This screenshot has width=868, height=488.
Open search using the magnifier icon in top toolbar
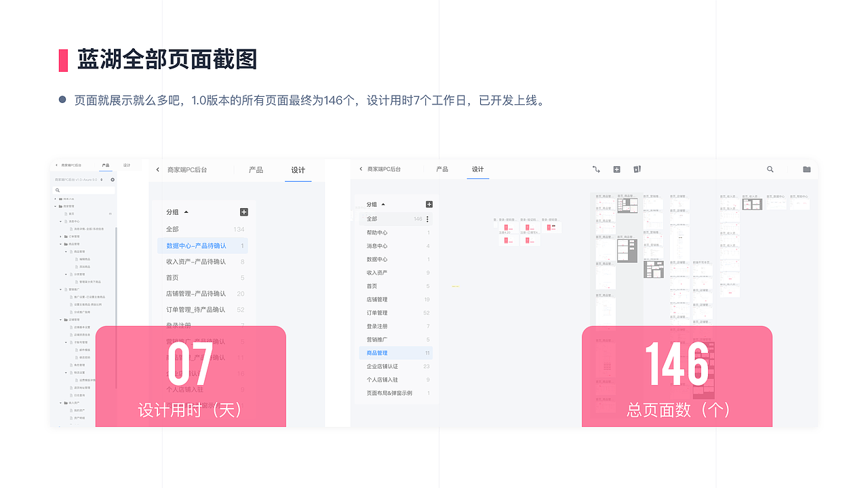[770, 169]
